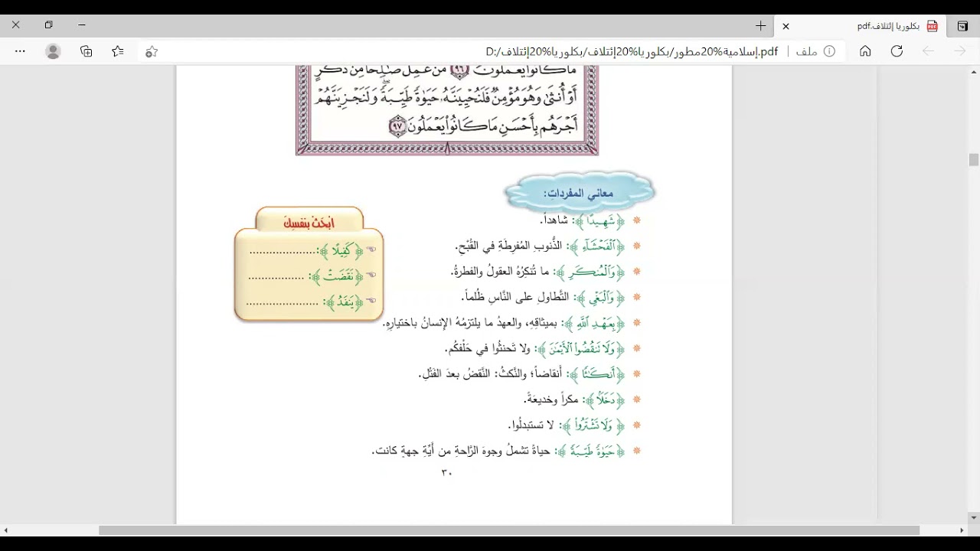Open the Favorites list
The height and width of the screenshot is (551, 980).
click(118, 51)
